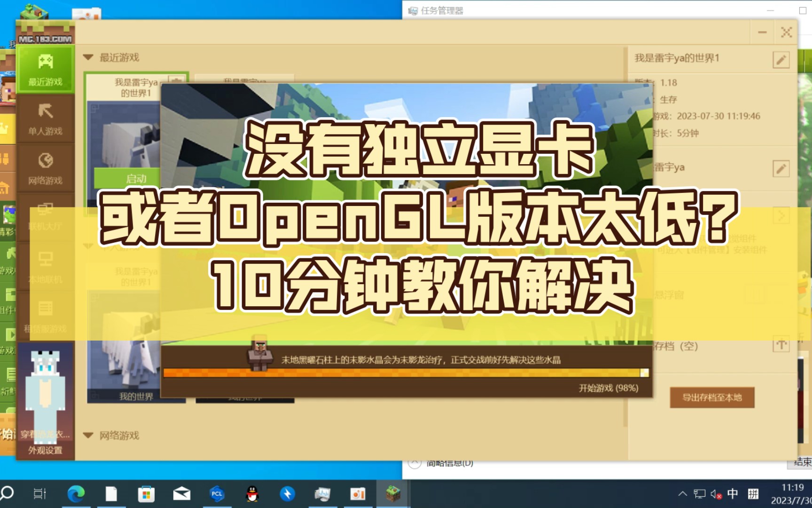This screenshot has height=508, width=812.
Task: Click the 生存 game mode value
Action: pos(668,99)
